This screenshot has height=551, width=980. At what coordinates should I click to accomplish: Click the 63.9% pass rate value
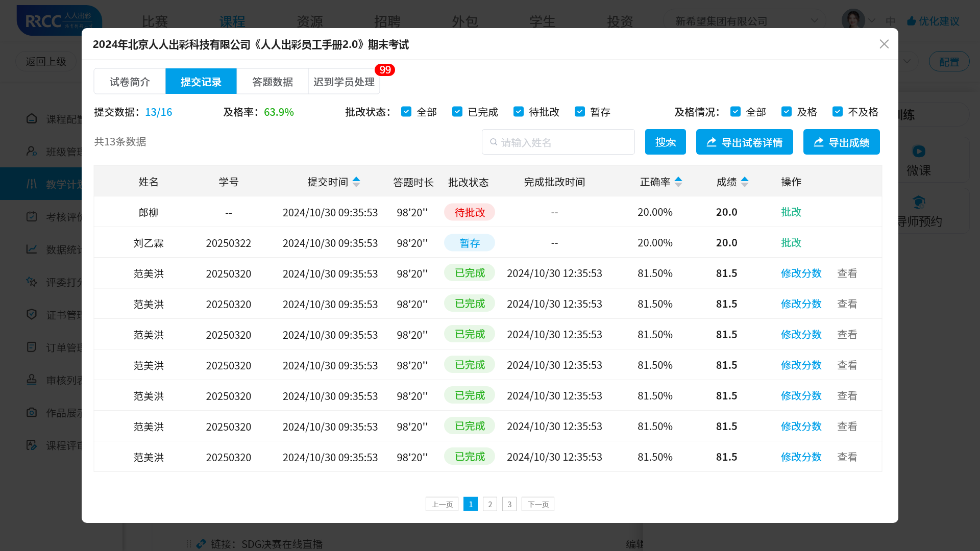279,112
